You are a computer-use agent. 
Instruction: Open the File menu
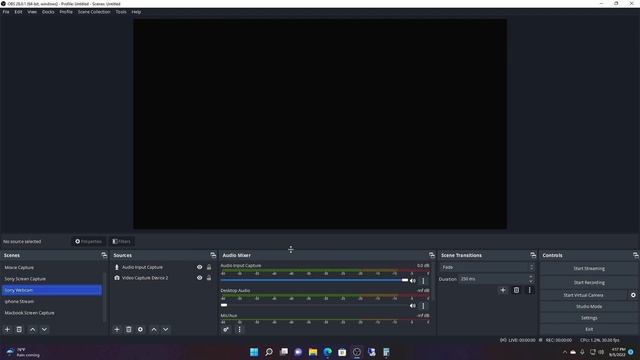pos(6,12)
